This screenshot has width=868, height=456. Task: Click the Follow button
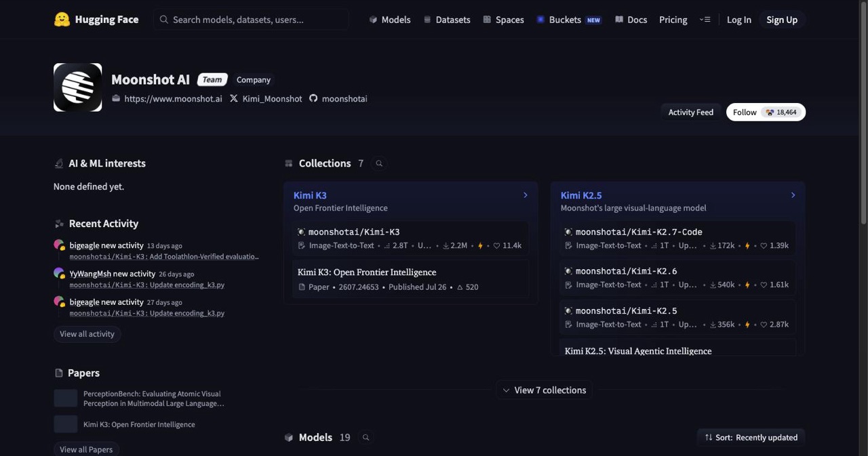pyautogui.click(x=766, y=112)
